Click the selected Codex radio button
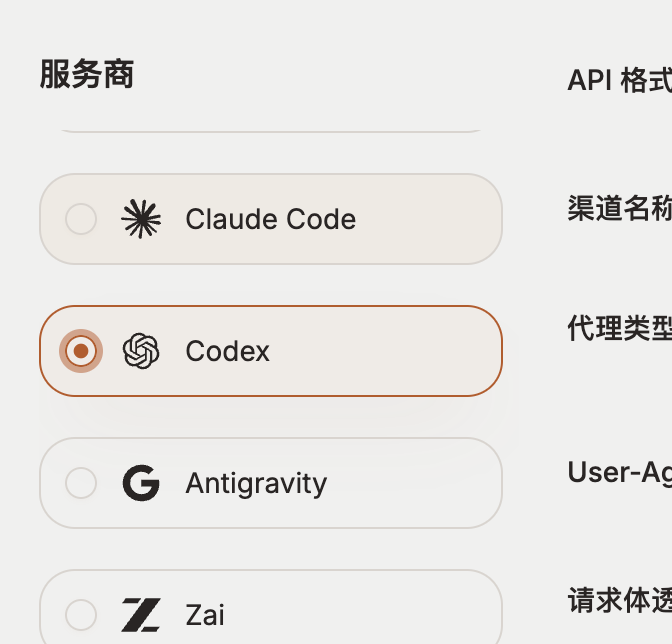Image resolution: width=672 pixels, height=644 pixels. [81, 351]
